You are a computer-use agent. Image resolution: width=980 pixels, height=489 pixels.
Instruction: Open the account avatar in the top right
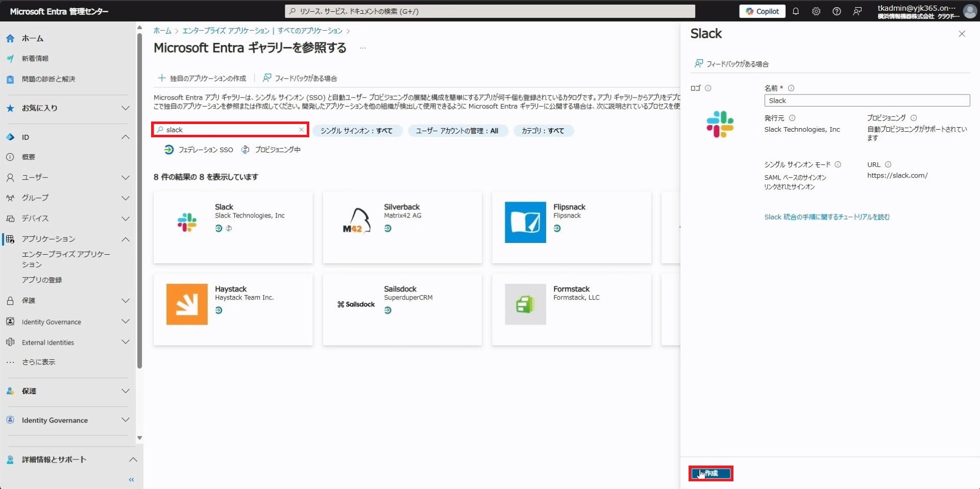pos(970,11)
